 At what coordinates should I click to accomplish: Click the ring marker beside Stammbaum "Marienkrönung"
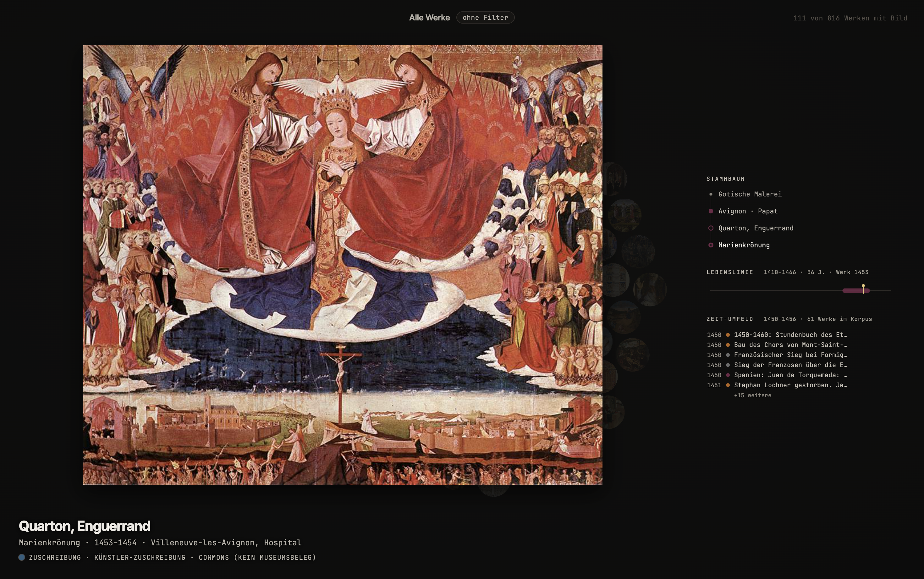[x=711, y=245]
